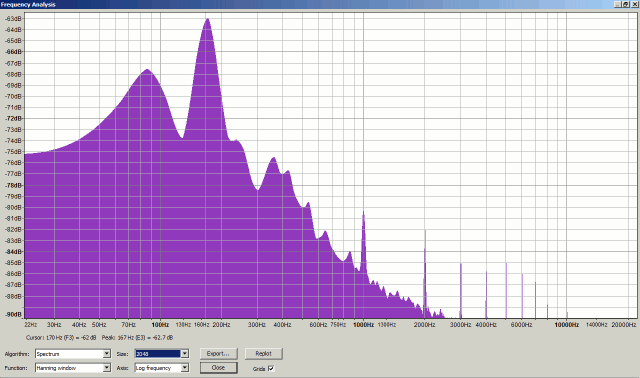Click the '-90dB' axis label
Image resolution: width=640 pixels, height=378 pixels.
pos(14,314)
